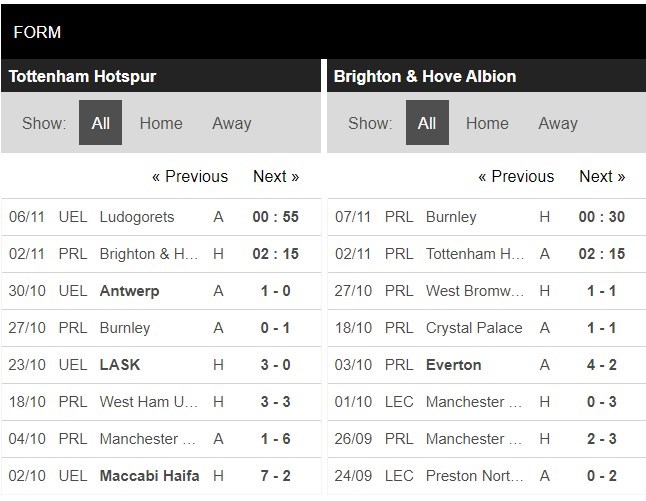
Task: Click the Preston North End match entry
Action: (475, 476)
